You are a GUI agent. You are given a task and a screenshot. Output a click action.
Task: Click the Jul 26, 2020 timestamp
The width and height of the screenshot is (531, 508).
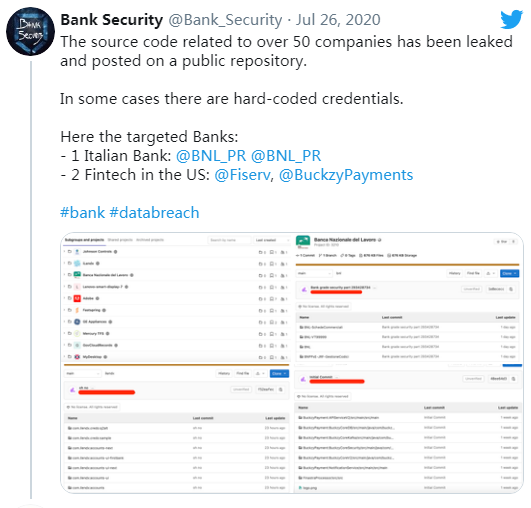[x=338, y=20]
